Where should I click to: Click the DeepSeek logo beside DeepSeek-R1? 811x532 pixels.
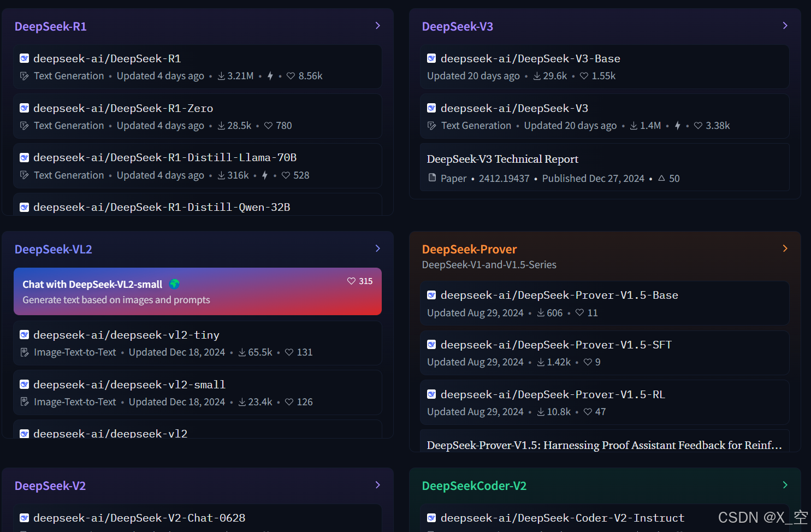coord(25,58)
